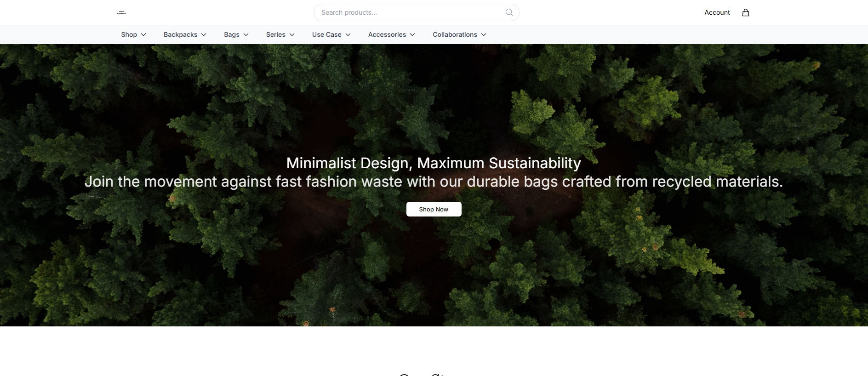Click the site logo in header
Image resolution: width=868 pixels, height=376 pixels.
click(121, 12)
